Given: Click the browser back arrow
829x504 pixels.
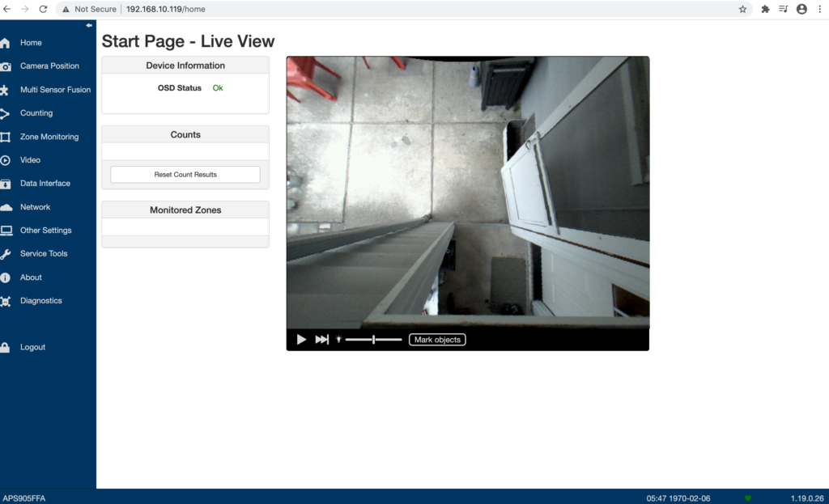Looking at the screenshot, I should coord(6,9).
